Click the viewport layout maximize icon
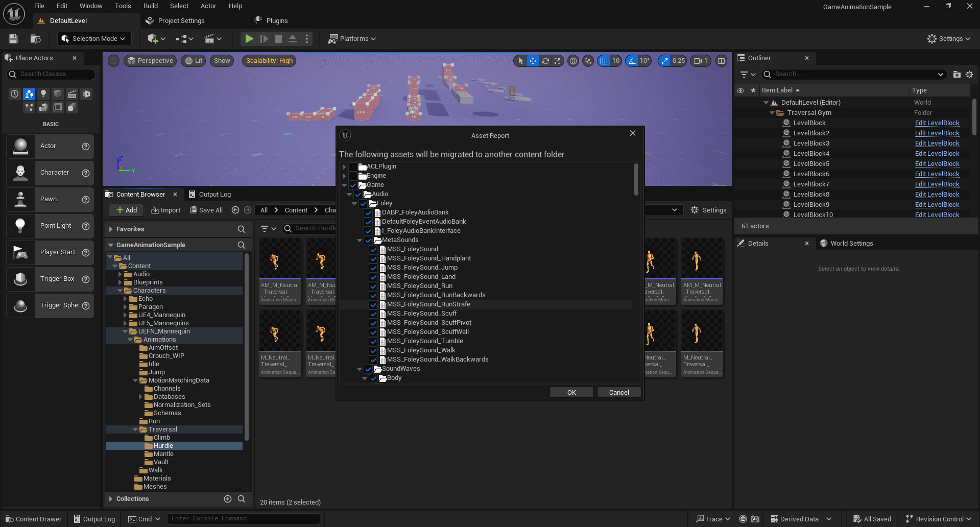 click(x=721, y=61)
